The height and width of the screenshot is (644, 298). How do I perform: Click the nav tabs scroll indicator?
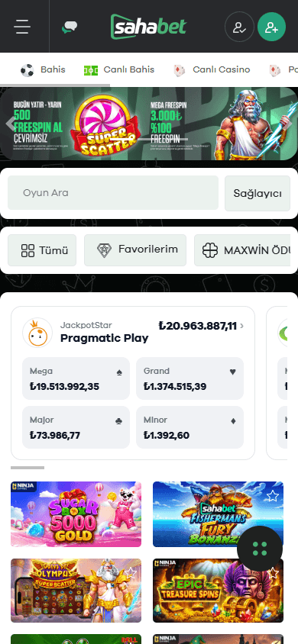pos(55,85)
